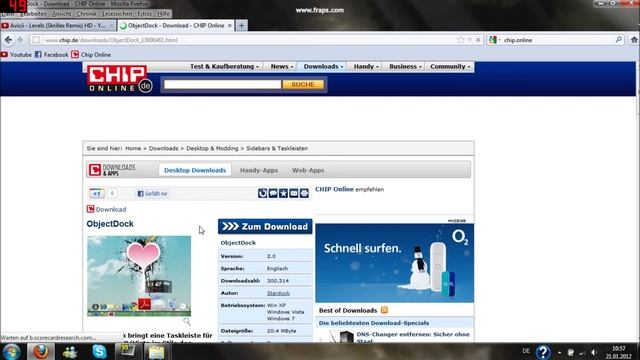This screenshot has height=360, width=640.
Task: Open the Chip Online bookmark
Action: click(x=91, y=55)
